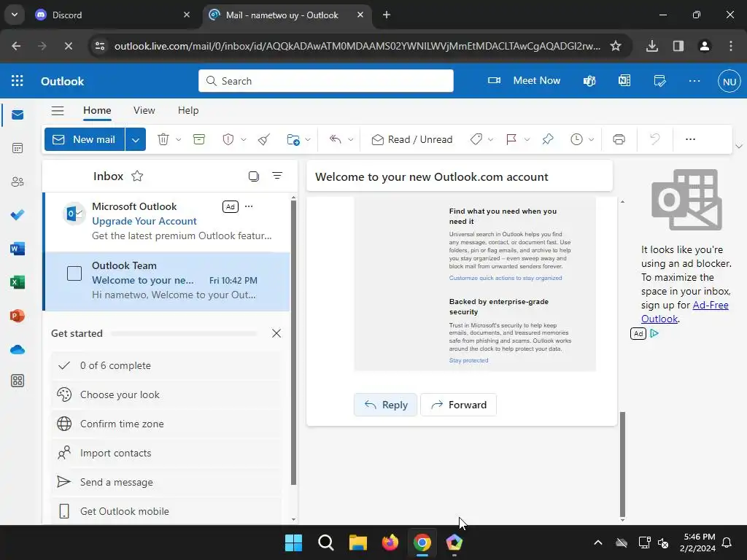Click the Move to folder icon
The height and width of the screenshot is (560, 747).
point(293,139)
